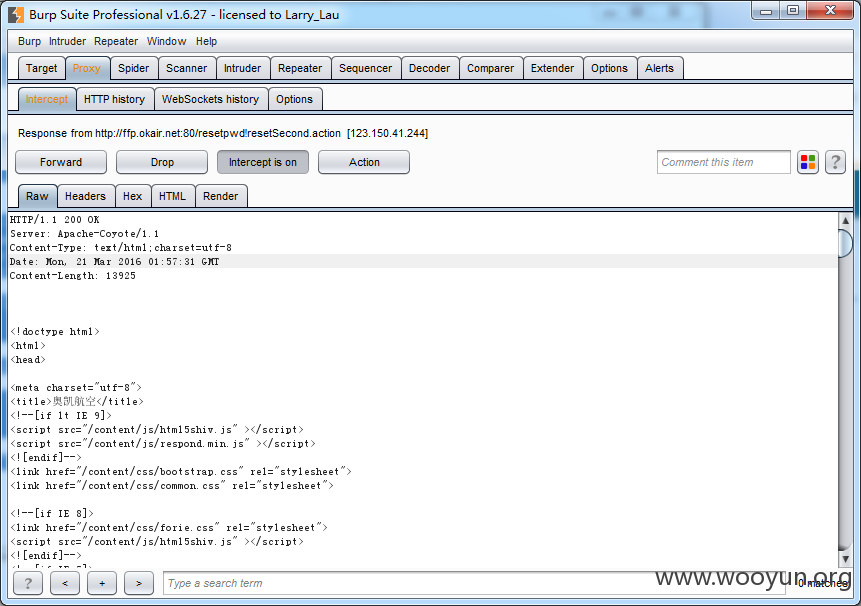This screenshot has height=606, width=861.
Task: Click the 'HTTP/1.1 200 OK' line
Action: point(55,220)
